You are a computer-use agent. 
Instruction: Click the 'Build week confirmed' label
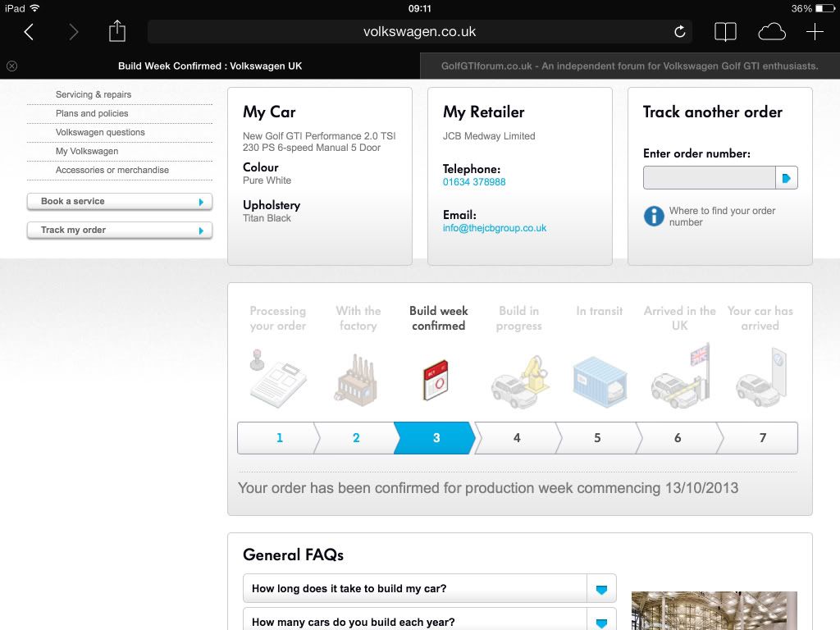[438, 318]
